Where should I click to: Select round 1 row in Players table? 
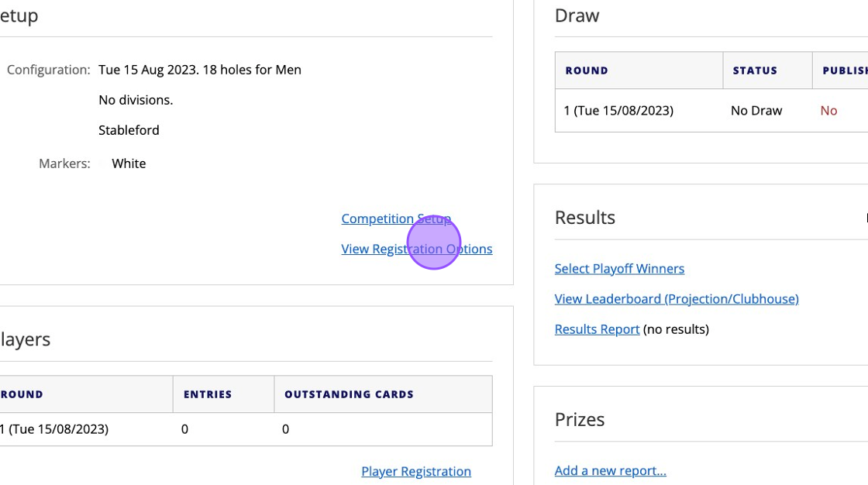(x=246, y=429)
